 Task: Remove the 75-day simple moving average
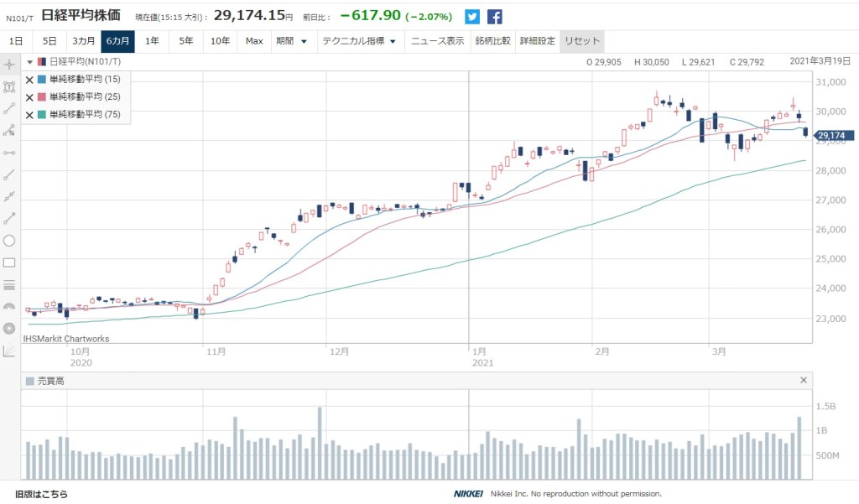coord(29,115)
